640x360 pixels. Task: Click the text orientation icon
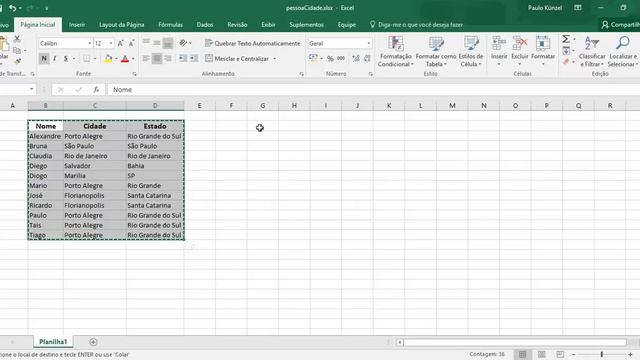(183, 43)
